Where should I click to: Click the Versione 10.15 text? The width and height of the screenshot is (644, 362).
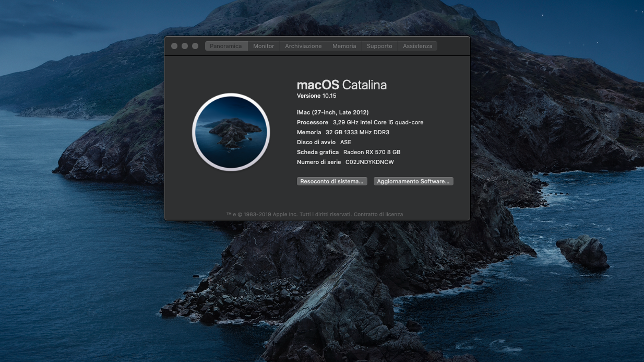click(x=317, y=96)
